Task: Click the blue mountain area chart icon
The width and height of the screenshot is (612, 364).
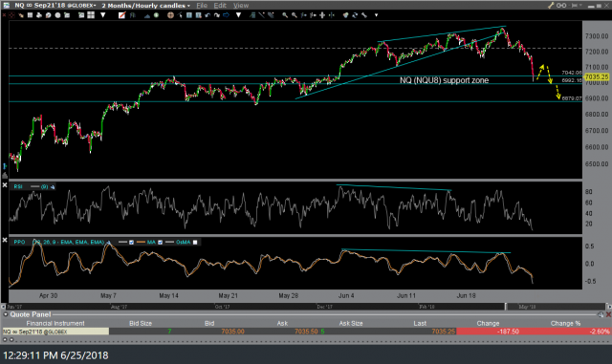Action: pyautogui.click(x=147, y=15)
